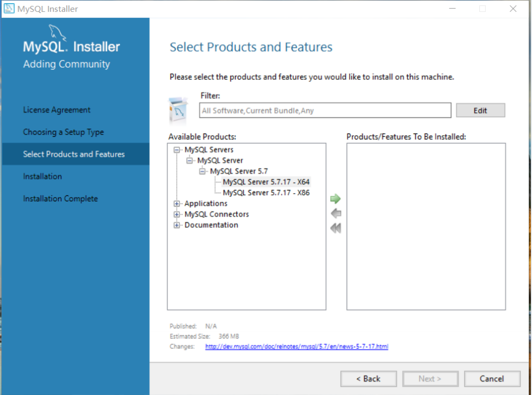Image resolution: width=532 pixels, height=395 pixels.
Task: Click the green right arrow to add product
Action: (335, 199)
